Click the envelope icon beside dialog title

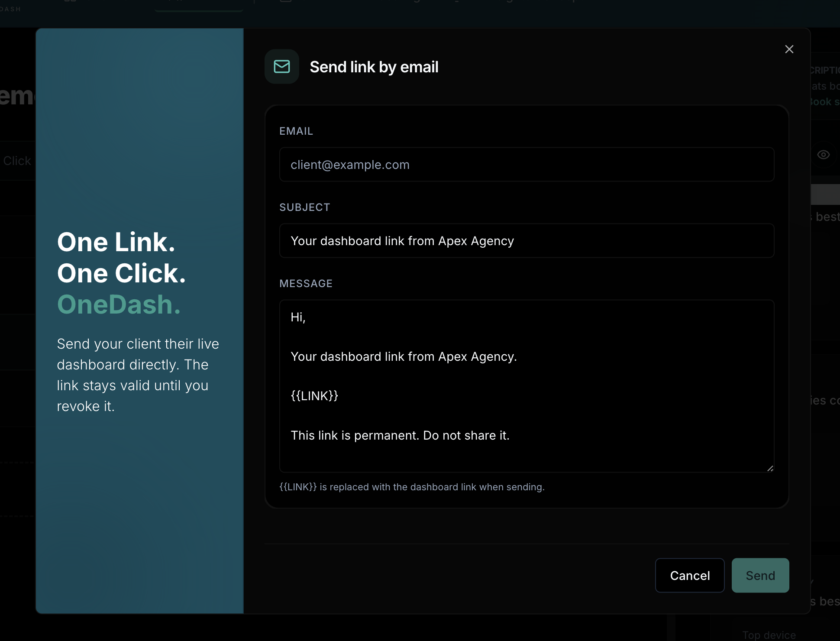pos(282,67)
